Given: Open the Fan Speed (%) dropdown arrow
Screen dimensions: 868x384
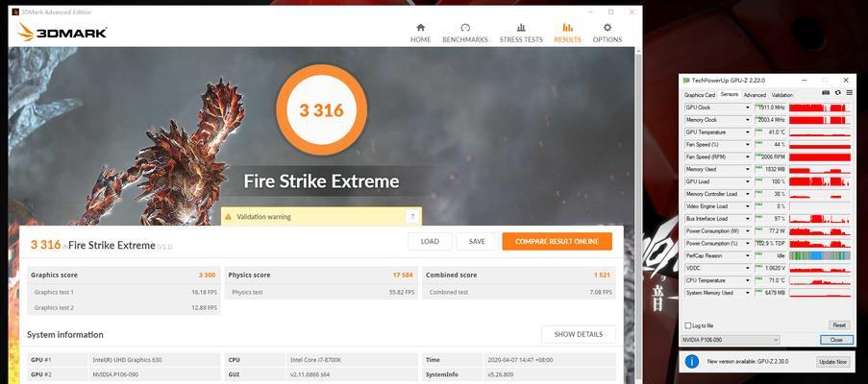Looking at the screenshot, I should click(747, 145).
